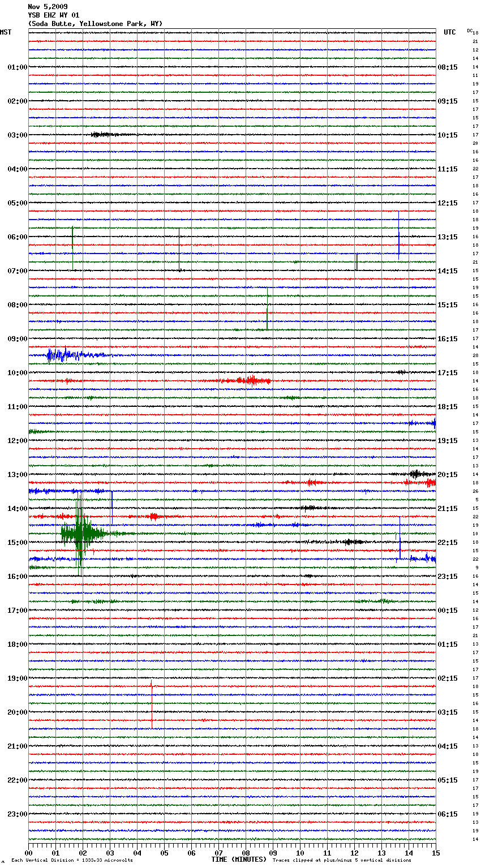Select the 16:00 MST hour label
The image size is (481, 868).
[18, 577]
